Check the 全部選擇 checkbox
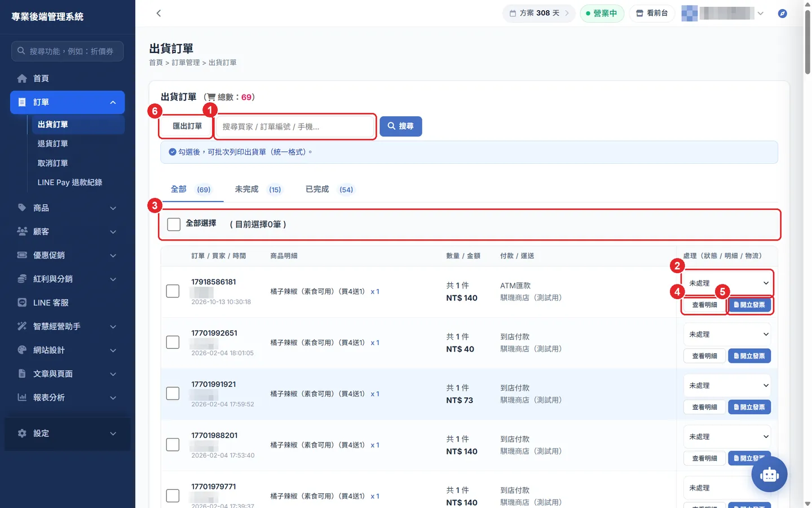Screen dimensions: 812x508 coord(174,224)
